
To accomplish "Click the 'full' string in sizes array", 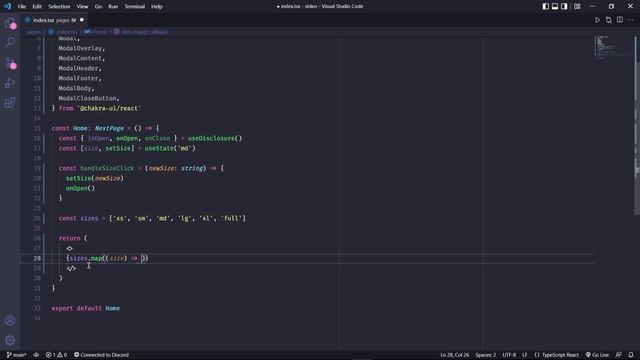I will [x=232, y=218].
